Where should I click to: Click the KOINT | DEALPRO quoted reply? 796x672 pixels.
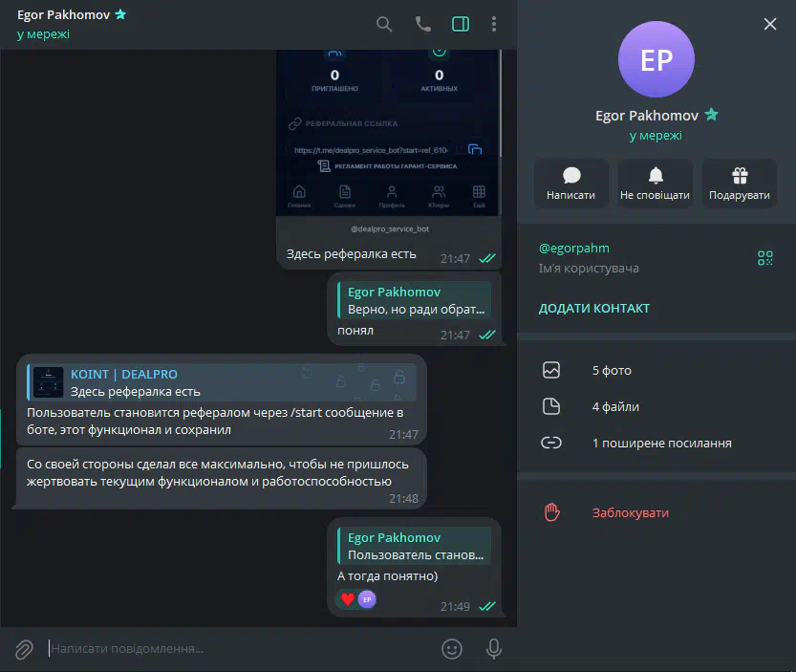coord(222,382)
